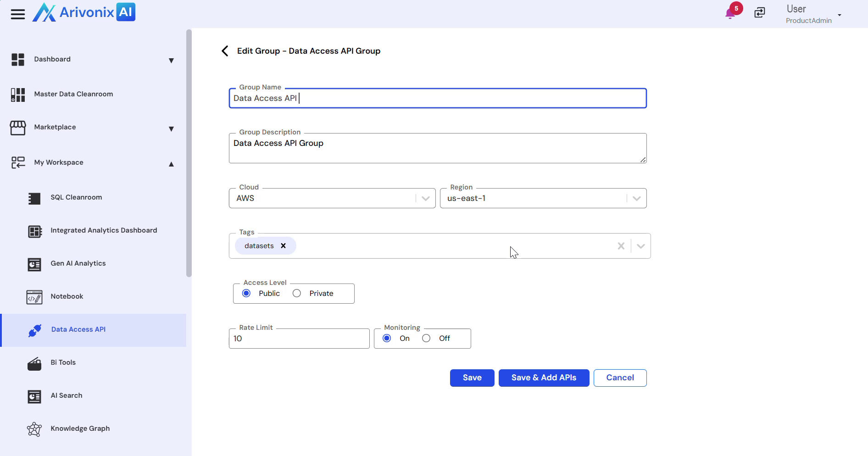Click the notifications bell icon
Viewport: 868px width, 456px height.
pyautogui.click(x=730, y=13)
